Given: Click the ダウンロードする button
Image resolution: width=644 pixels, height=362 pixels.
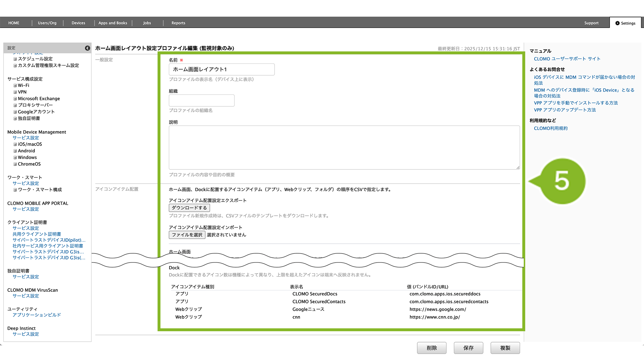Looking at the screenshot, I should point(189,208).
